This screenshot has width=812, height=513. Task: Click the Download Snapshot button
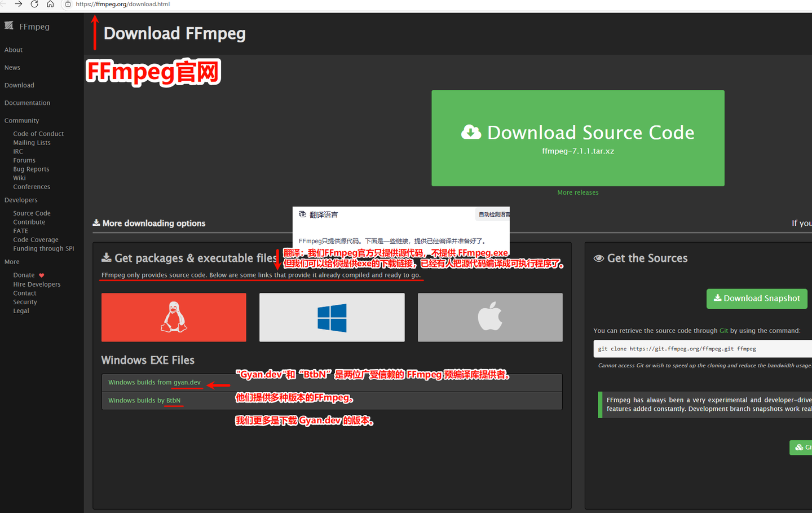pos(757,298)
